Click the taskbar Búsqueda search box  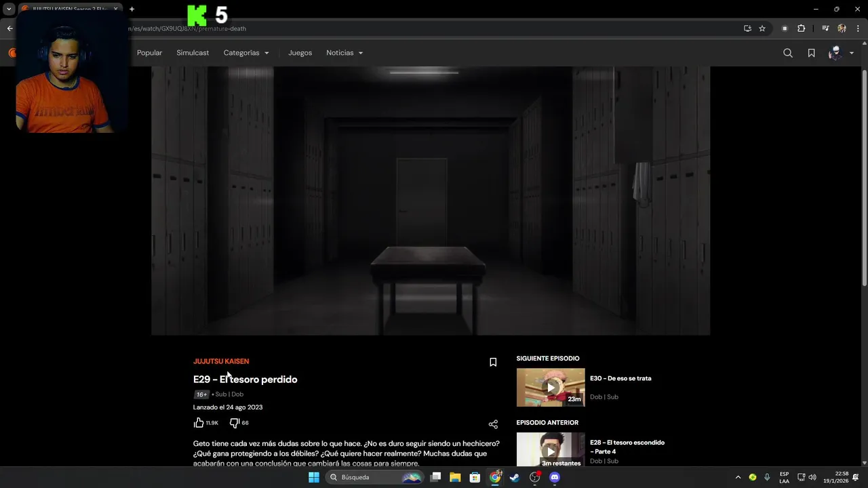(x=374, y=477)
